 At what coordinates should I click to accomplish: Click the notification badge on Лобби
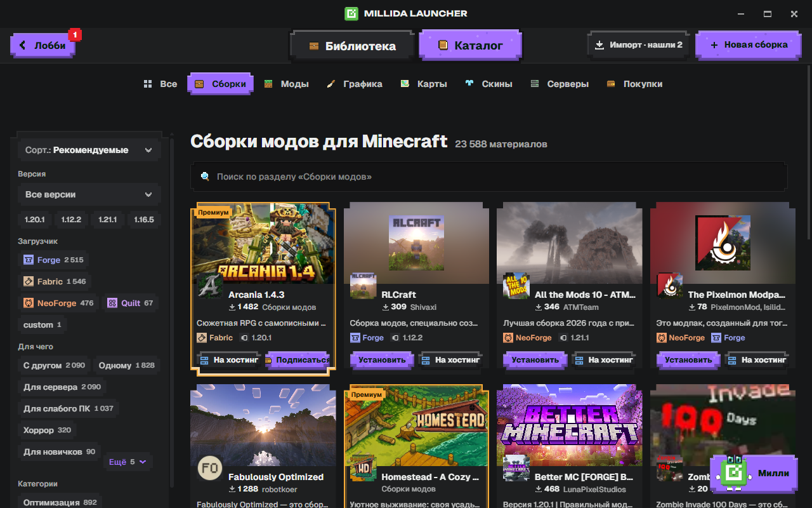(x=75, y=34)
